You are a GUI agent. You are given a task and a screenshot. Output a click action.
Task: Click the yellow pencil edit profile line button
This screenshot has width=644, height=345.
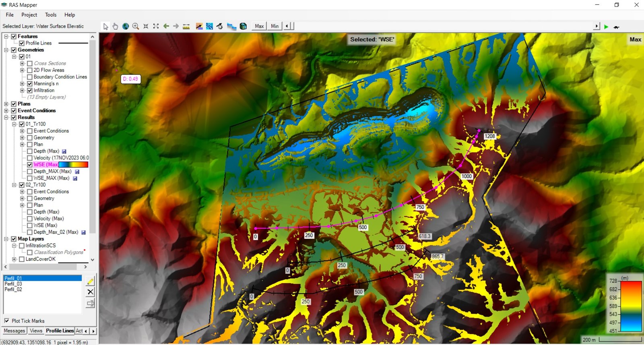point(90,281)
